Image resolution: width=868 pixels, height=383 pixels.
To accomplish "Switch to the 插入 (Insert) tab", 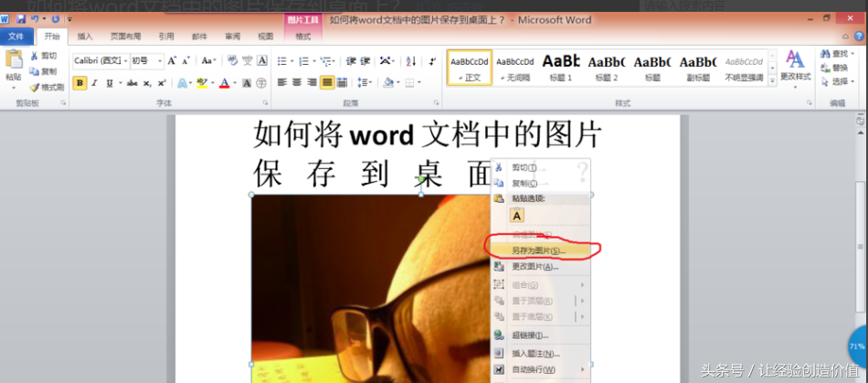I will pos(85,37).
